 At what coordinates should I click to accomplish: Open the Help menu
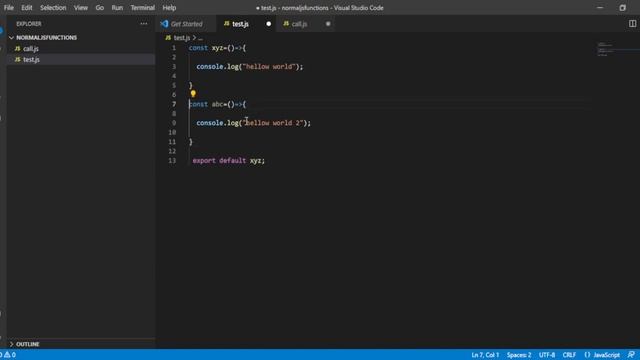(169, 8)
